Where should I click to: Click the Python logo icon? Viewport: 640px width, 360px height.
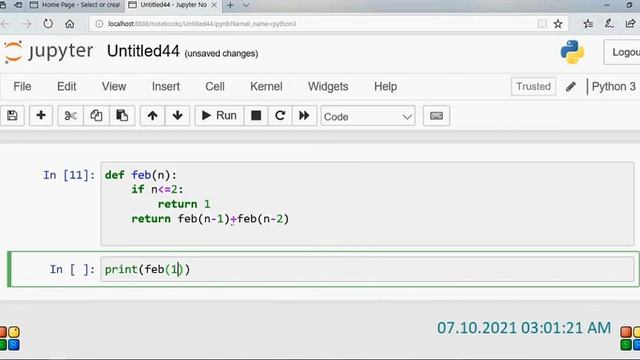point(572,52)
